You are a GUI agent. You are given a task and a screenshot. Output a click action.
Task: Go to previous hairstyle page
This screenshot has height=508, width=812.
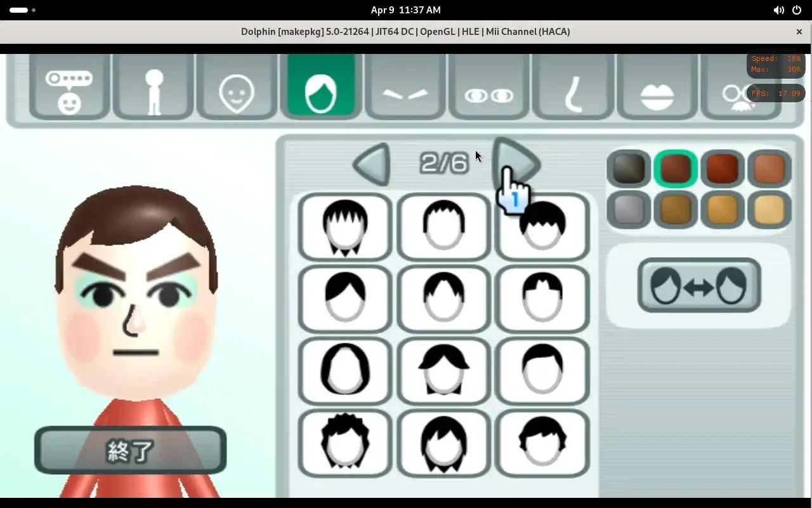(371, 164)
